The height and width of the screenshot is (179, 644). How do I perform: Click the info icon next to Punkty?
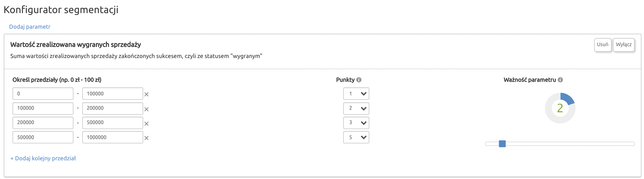pos(359,80)
